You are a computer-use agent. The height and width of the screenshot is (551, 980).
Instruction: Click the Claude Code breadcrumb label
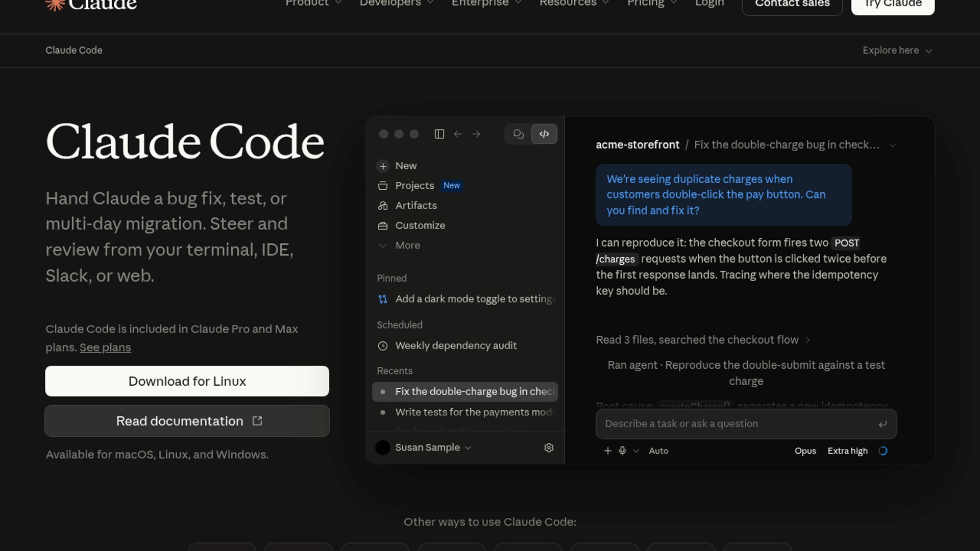click(x=74, y=51)
